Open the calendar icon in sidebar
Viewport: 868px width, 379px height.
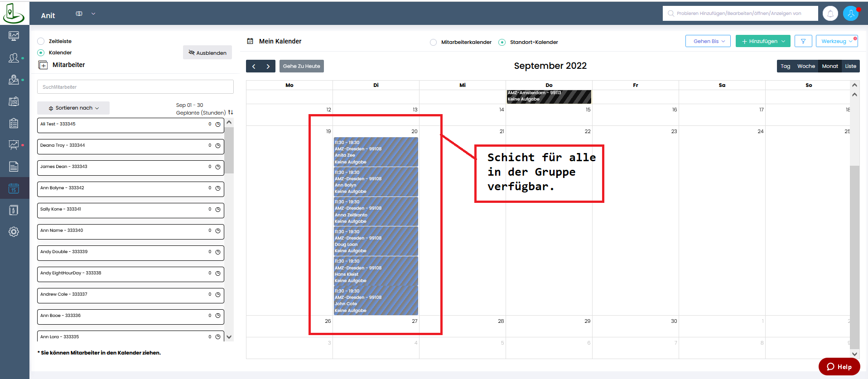(14, 188)
